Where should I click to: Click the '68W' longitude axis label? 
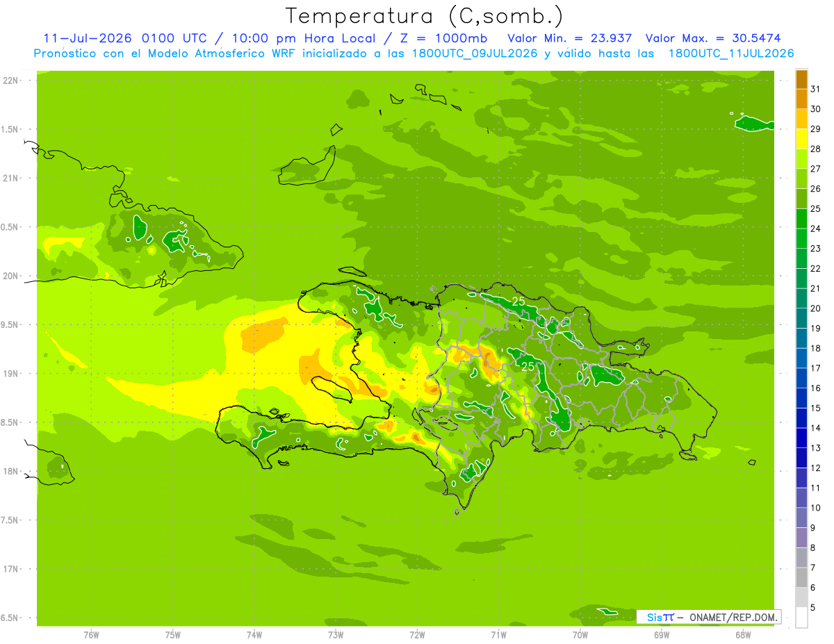(x=743, y=636)
